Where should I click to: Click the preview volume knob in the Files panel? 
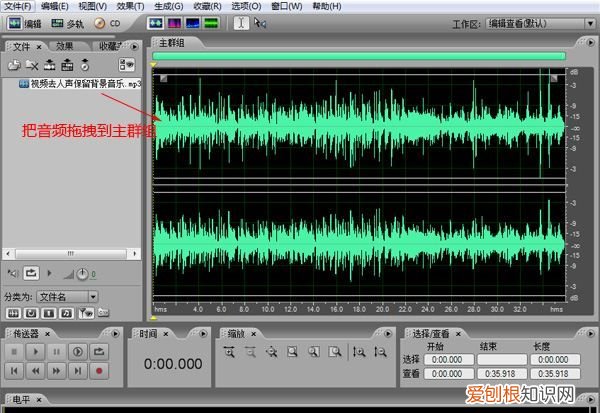(82, 273)
